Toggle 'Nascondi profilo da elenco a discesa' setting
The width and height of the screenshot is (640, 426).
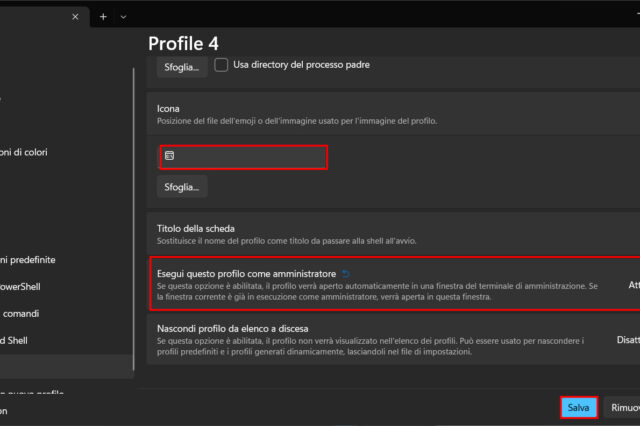[627, 340]
